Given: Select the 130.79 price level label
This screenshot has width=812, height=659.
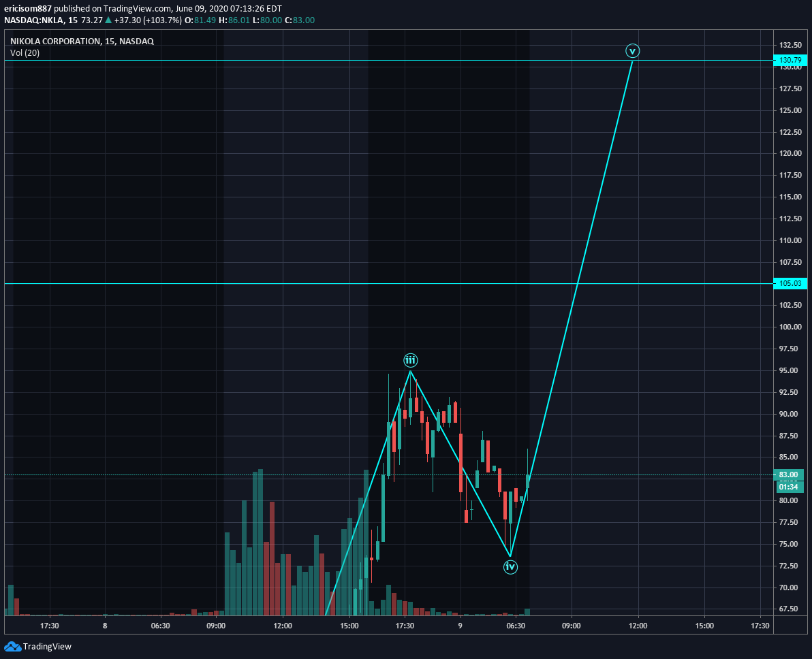Looking at the screenshot, I should tap(790, 60).
